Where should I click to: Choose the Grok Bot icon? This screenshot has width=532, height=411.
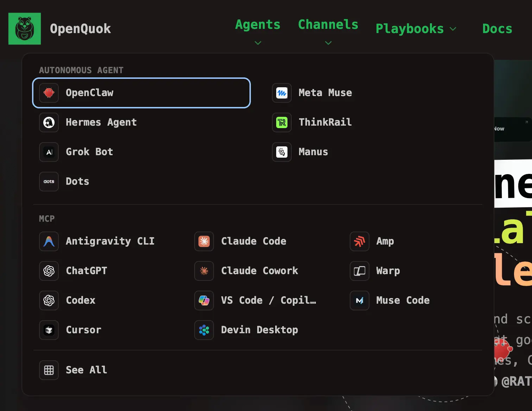tap(49, 152)
